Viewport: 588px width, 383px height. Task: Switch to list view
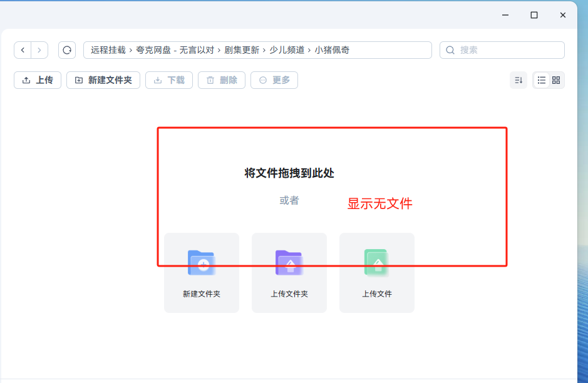pyautogui.click(x=542, y=80)
